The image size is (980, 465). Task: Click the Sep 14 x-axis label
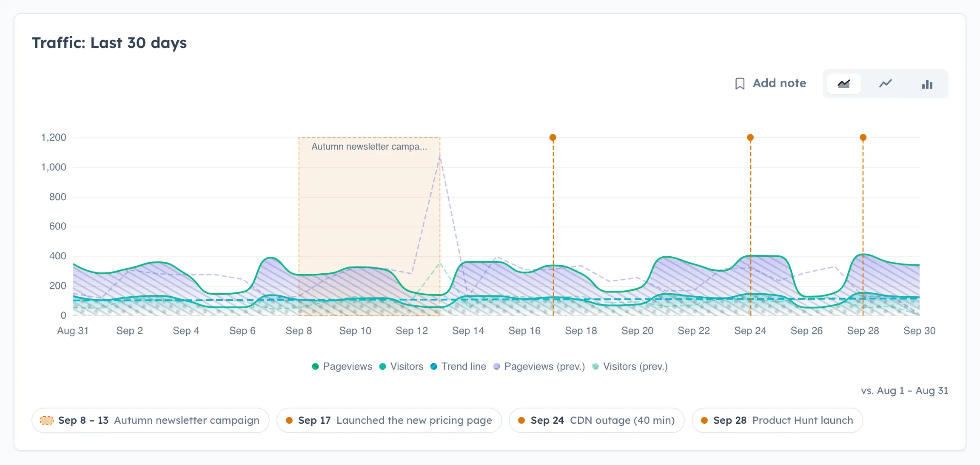coord(468,331)
